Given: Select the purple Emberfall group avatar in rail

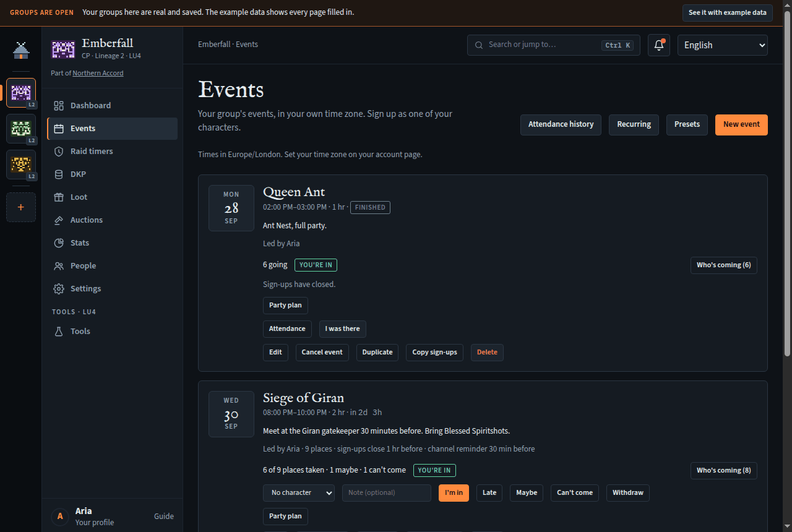Looking at the screenshot, I should (x=21, y=93).
